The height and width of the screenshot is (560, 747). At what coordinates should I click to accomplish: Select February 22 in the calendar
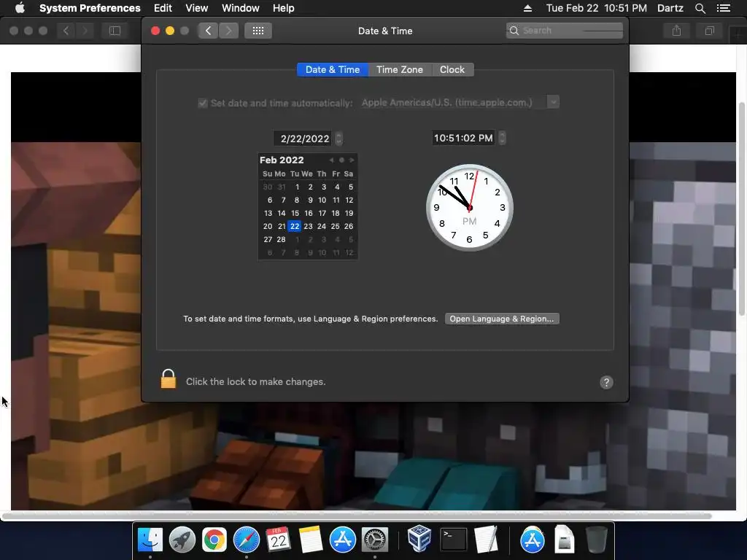(295, 226)
